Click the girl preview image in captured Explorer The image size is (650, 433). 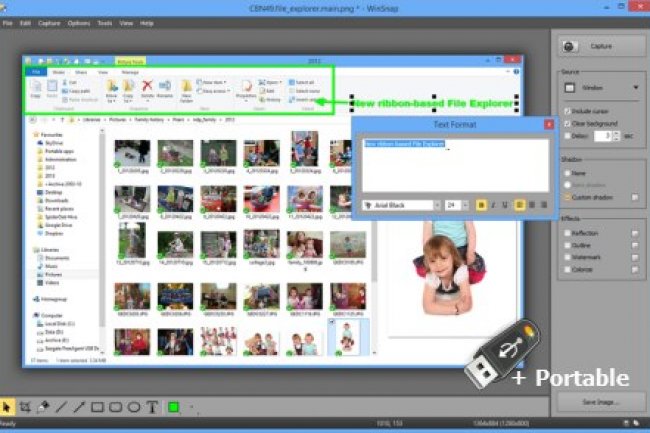(452, 269)
